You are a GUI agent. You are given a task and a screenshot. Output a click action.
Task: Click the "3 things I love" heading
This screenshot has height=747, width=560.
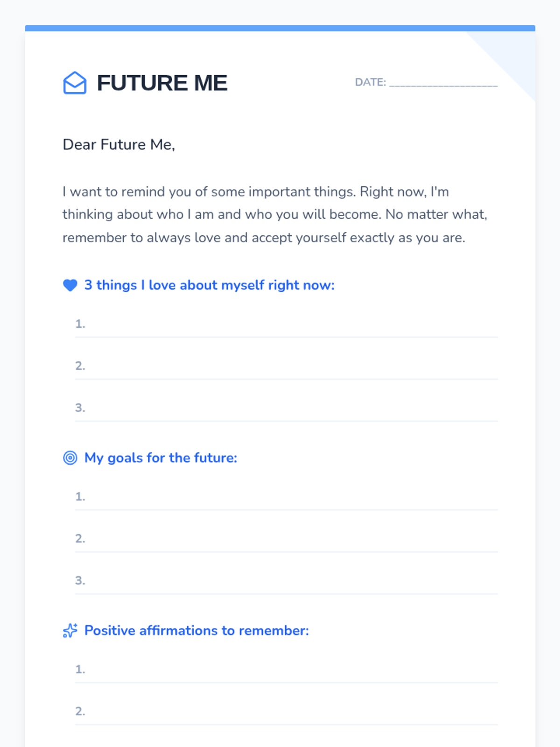coord(209,285)
